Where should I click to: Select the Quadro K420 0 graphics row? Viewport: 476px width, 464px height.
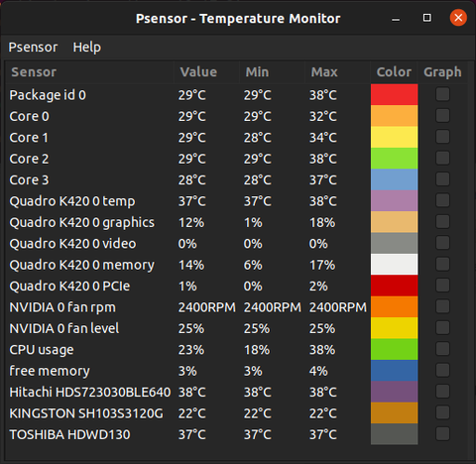click(x=236, y=222)
